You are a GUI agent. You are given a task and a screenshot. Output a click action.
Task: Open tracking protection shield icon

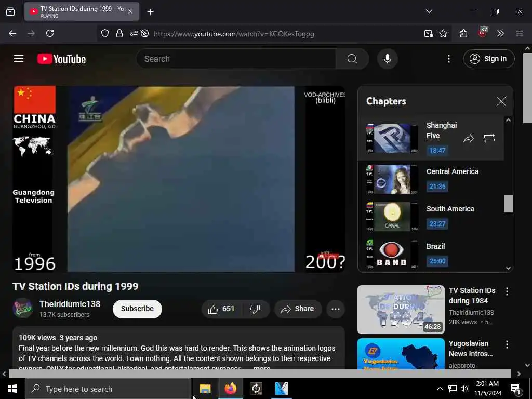(105, 33)
